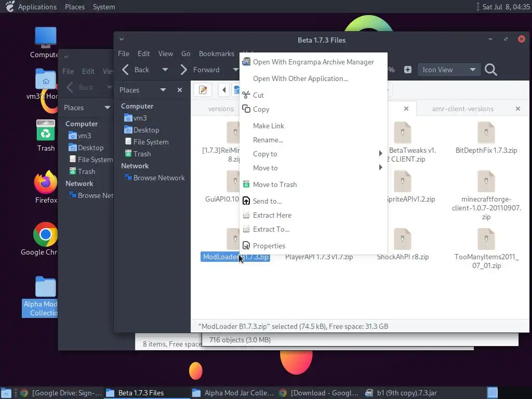Open the Edit menu of Beta Files window
Viewport: 532px width, 399px height.
(143, 54)
